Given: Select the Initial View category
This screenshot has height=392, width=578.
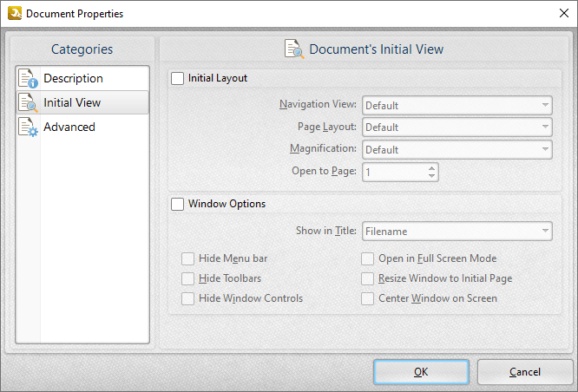Looking at the screenshot, I should [x=82, y=102].
